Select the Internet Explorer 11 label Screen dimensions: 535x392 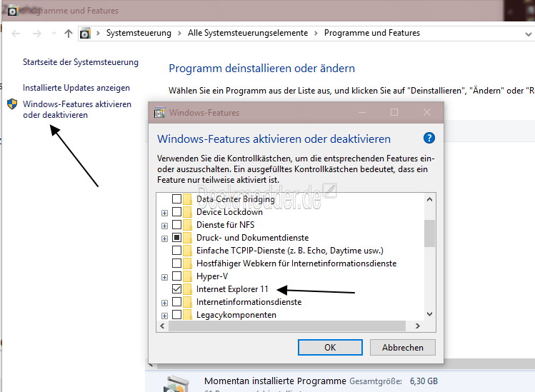(x=232, y=289)
